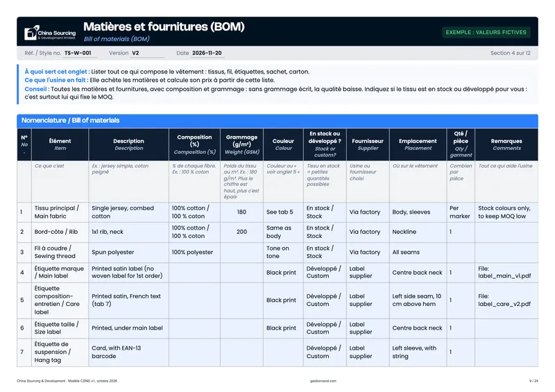Viewport: 555px width, 392px height.
Task: Click the '100% polyester' composition cell
Action: coord(194,252)
